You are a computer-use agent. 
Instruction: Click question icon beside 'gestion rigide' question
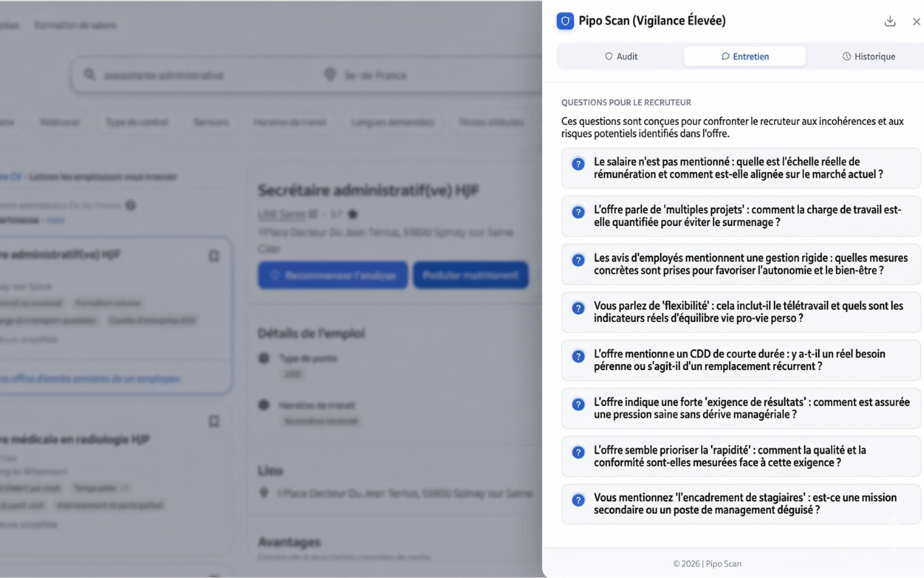click(x=578, y=260)
